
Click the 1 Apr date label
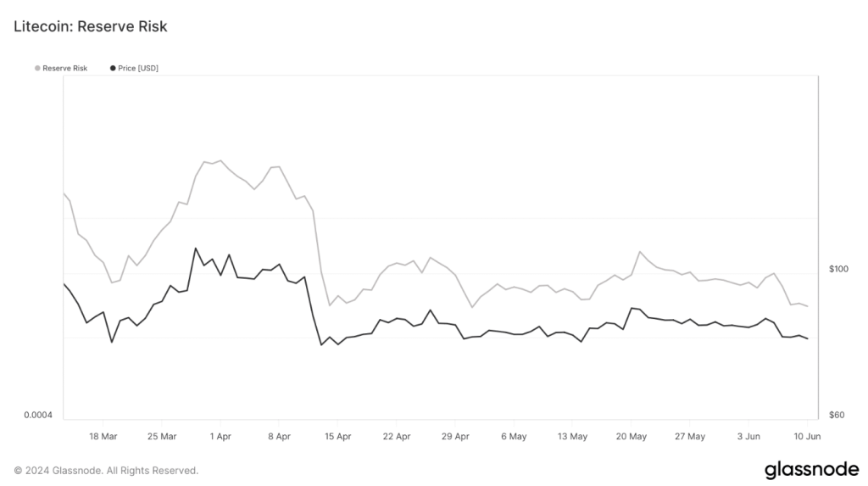pyautogui.click(x=220, y=436)
